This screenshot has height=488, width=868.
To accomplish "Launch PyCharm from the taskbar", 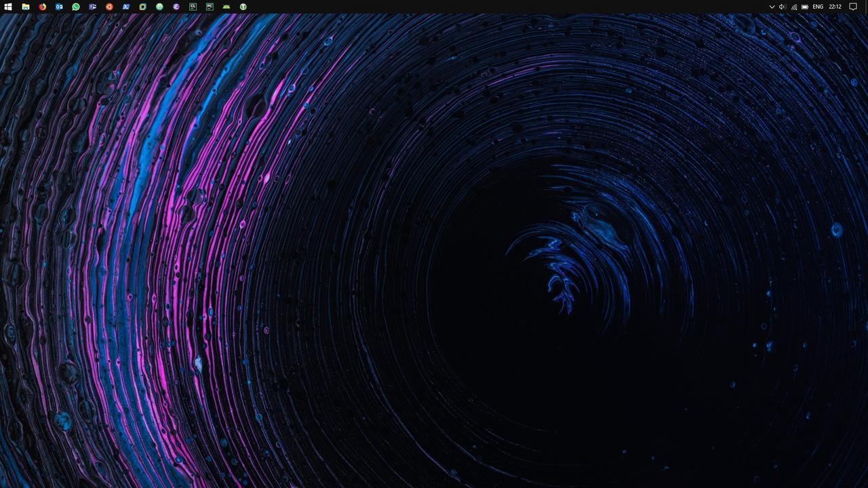I will (x=210, y=7).
